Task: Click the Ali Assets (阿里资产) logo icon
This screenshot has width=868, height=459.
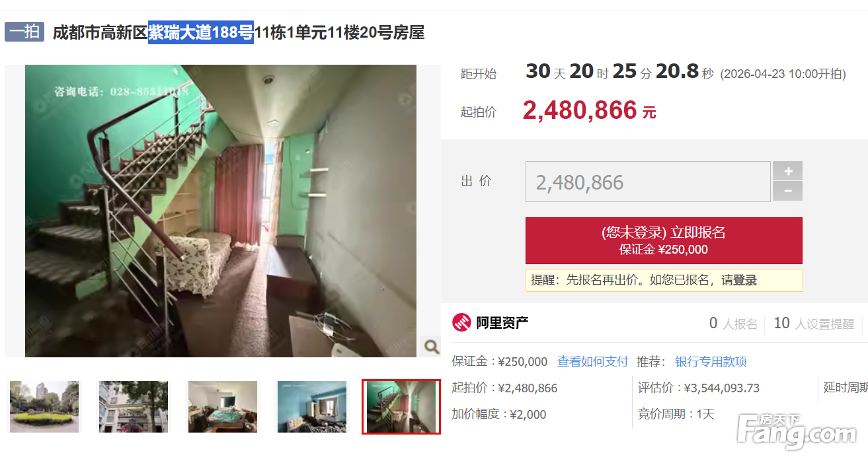Action: 461,322
